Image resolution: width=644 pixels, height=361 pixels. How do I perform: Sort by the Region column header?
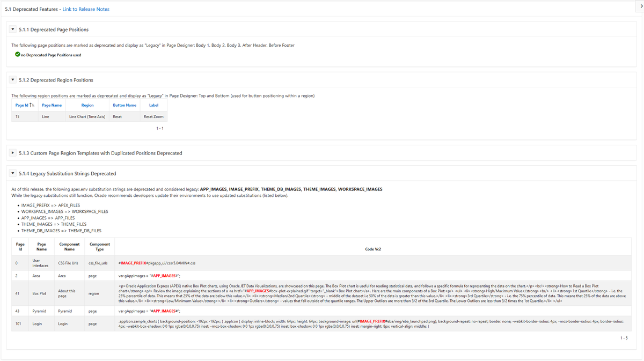coord(87,105)
